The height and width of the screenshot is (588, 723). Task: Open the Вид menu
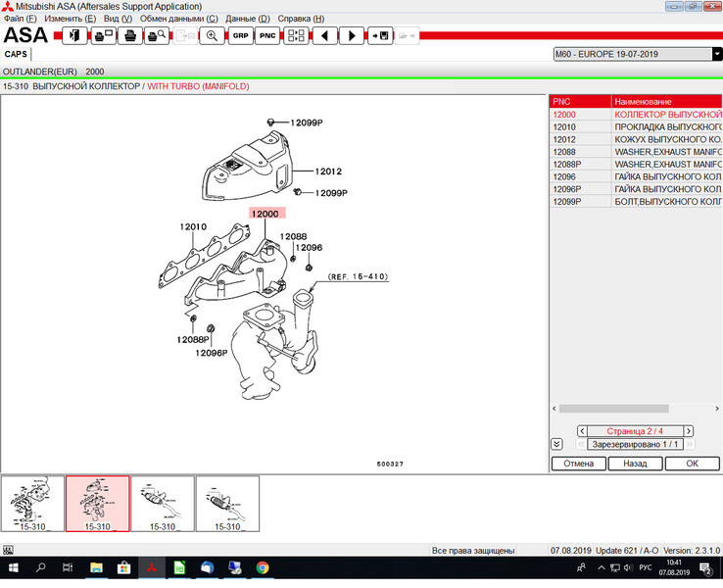(118, 19)
